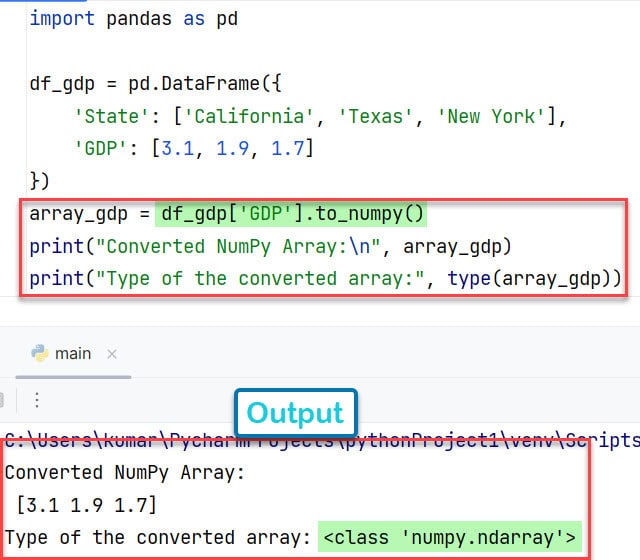The image size is (640, 560).
Task: Click the 1.7 value in GDP list
Action: coord(287,148)
